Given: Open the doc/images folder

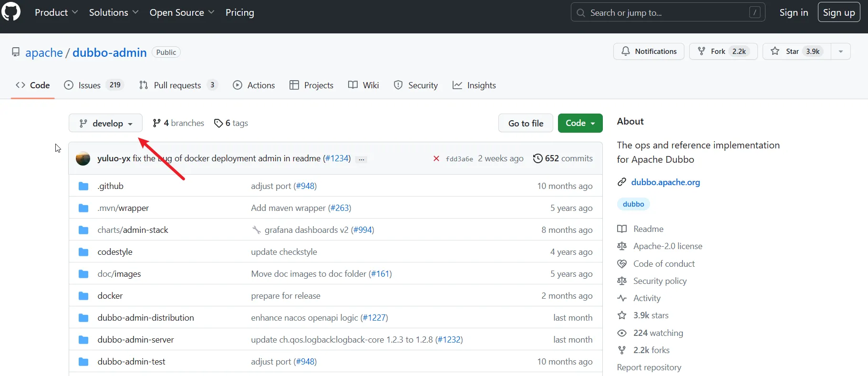Looking at the screenshot, I should pyautogui.click(x=119, y=274).
